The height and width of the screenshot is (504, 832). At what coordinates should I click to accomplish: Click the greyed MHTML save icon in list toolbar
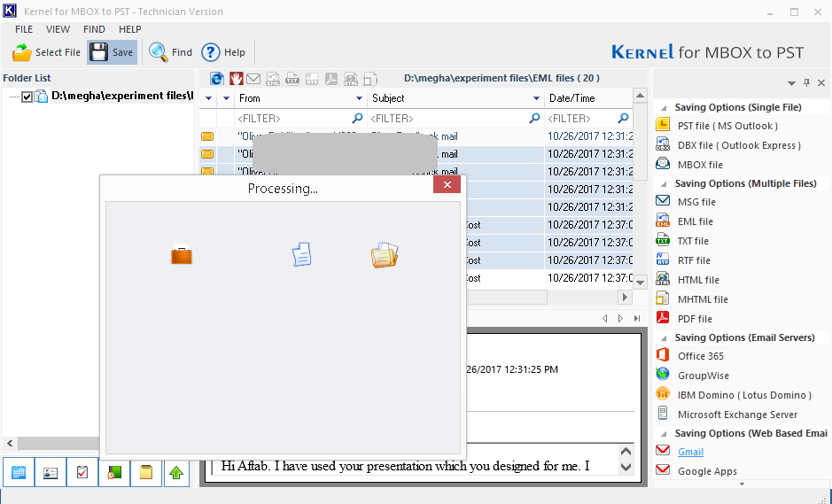click(369, 79)
